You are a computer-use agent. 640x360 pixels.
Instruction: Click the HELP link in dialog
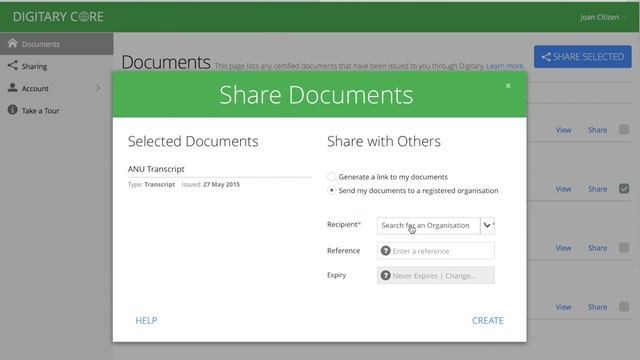(146, 320)
